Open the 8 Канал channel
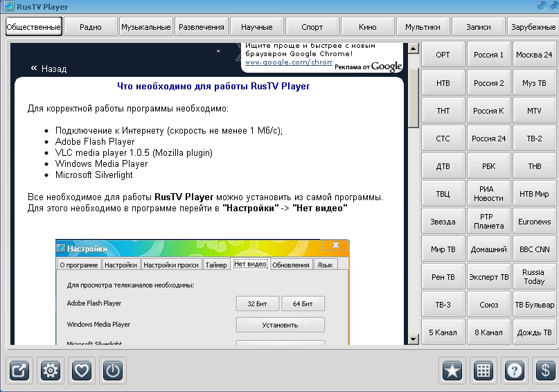 (489, 332)
